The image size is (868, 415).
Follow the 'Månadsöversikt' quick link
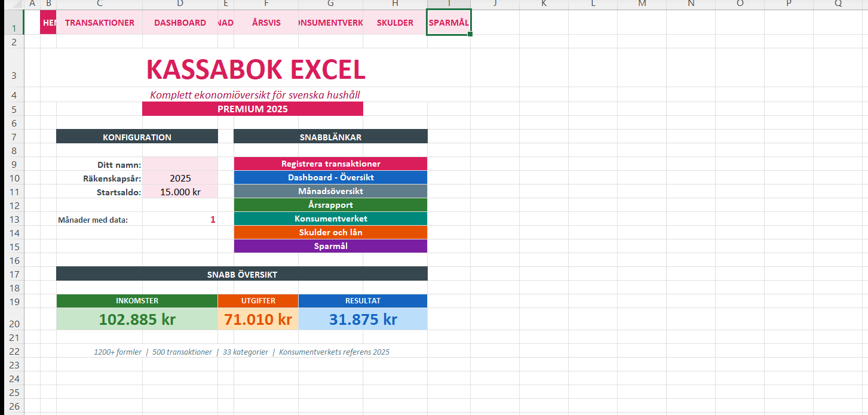(x=330, y=191)
